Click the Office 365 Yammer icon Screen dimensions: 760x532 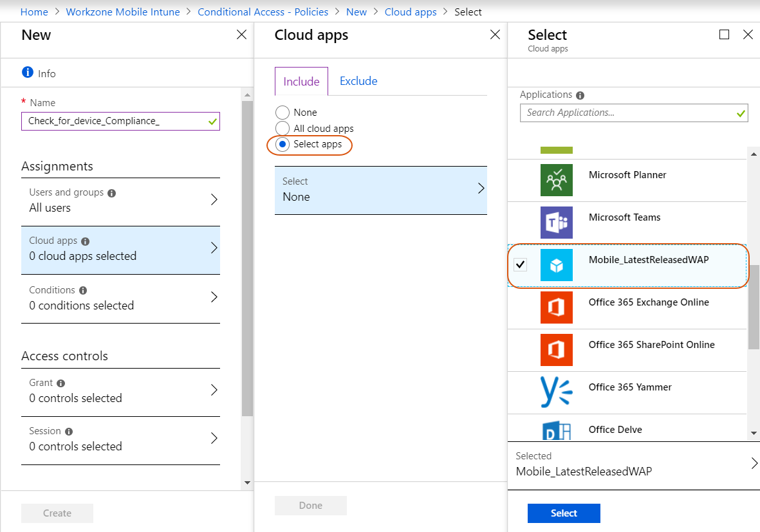(x=557, y=392)
